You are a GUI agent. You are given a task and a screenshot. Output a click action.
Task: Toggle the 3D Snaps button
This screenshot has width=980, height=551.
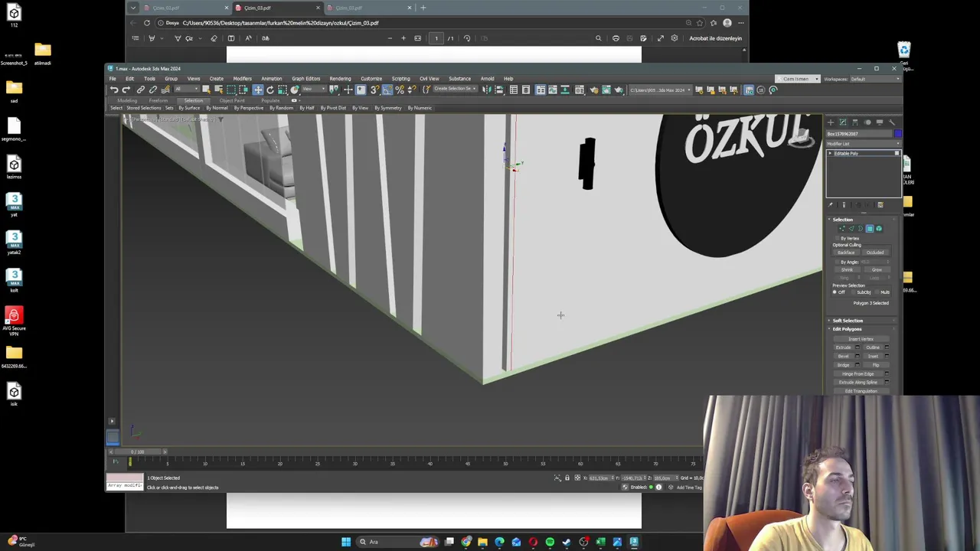click(x=374, y=90)
